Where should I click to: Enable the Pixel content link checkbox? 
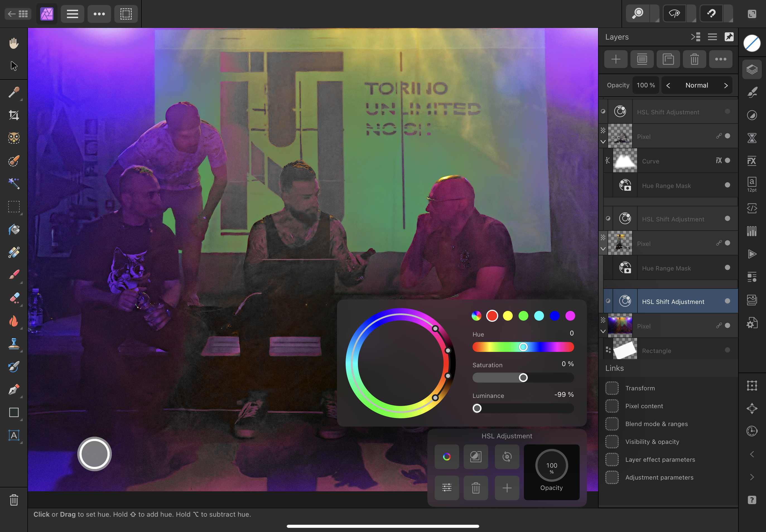(612, 406)
